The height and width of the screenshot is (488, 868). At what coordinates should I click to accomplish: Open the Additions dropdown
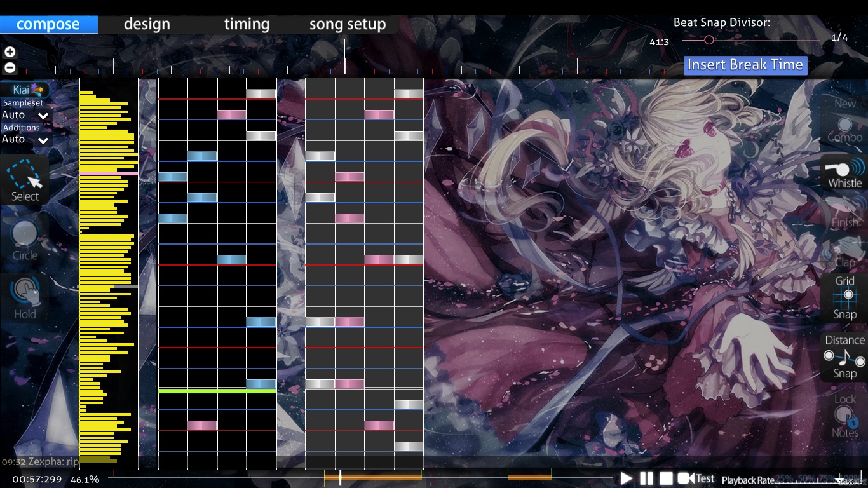(x=25, y=139)
